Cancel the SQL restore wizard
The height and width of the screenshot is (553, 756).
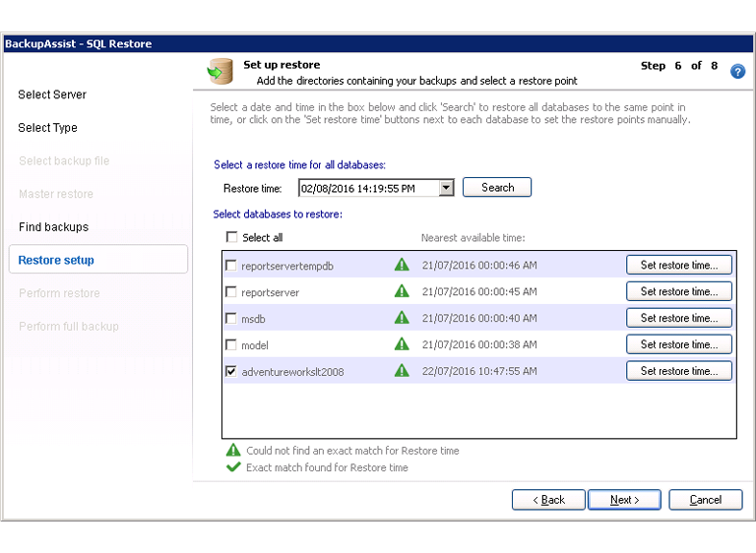coord(705,500)
